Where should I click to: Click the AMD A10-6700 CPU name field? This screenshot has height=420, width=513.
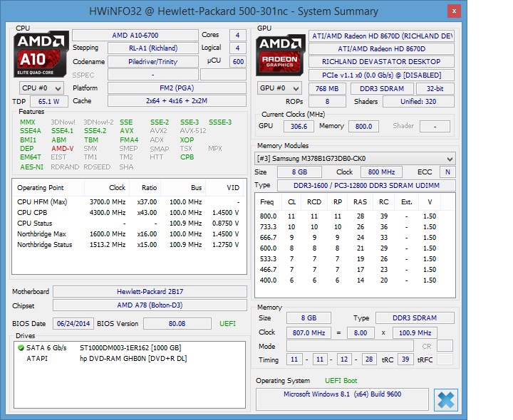[135, 36]
